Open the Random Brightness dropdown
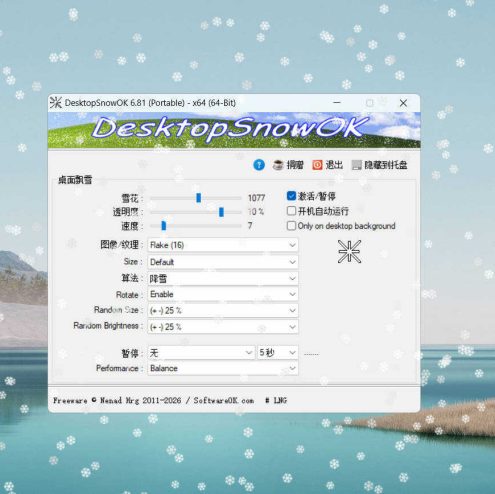Screen dimensions: 495x494 click(x=223, y=327)
